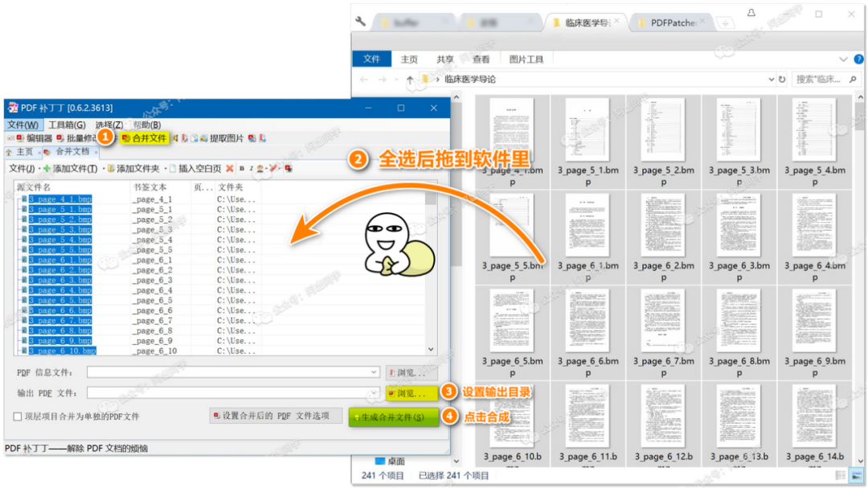868x488 pixels.
Task: Click the red X delete item icon
Action: [x=230, y=168]
